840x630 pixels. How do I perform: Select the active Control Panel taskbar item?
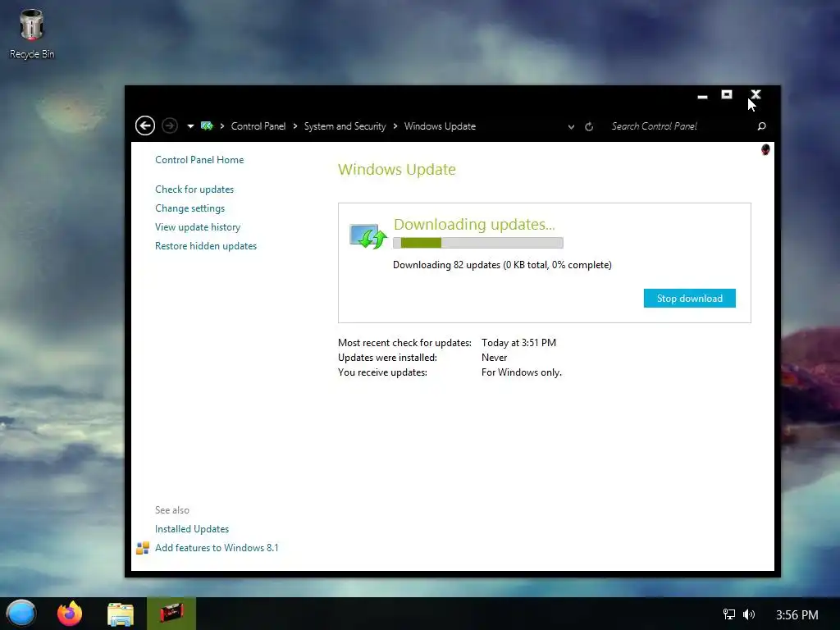pos(171,614)
